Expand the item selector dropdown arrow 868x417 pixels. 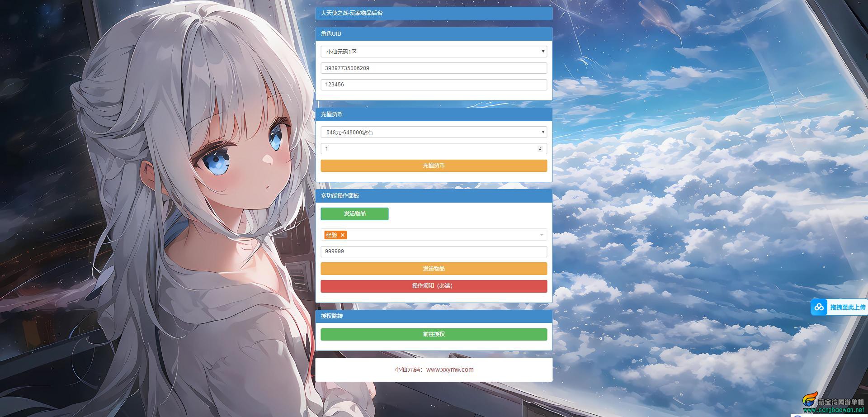(541, 235)
